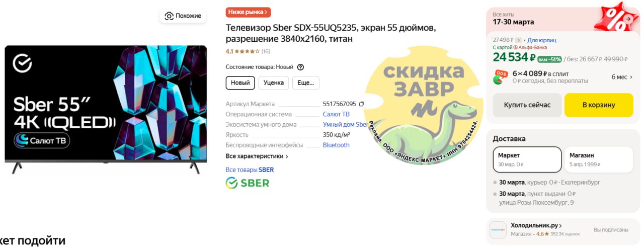The width and height of the screenshot is (644, 248).
Task: Open the Все хиты promo arrow
Action: pos(628,19)
